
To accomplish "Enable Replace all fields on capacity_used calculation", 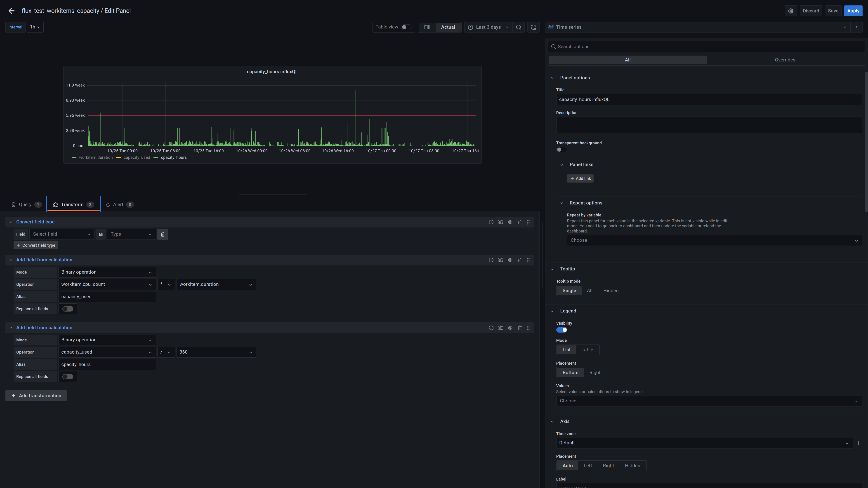I will (x=67, y=308).
